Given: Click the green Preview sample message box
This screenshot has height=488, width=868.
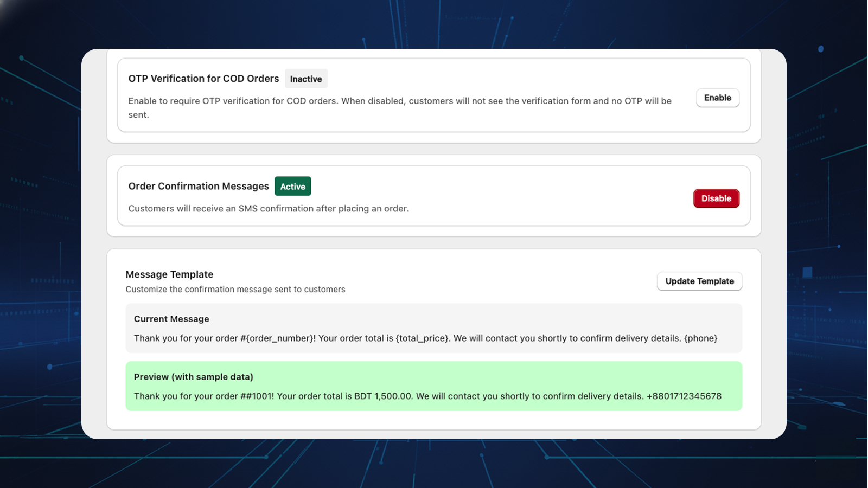Looking at the screenshot, I should click(x=434, y=386).
